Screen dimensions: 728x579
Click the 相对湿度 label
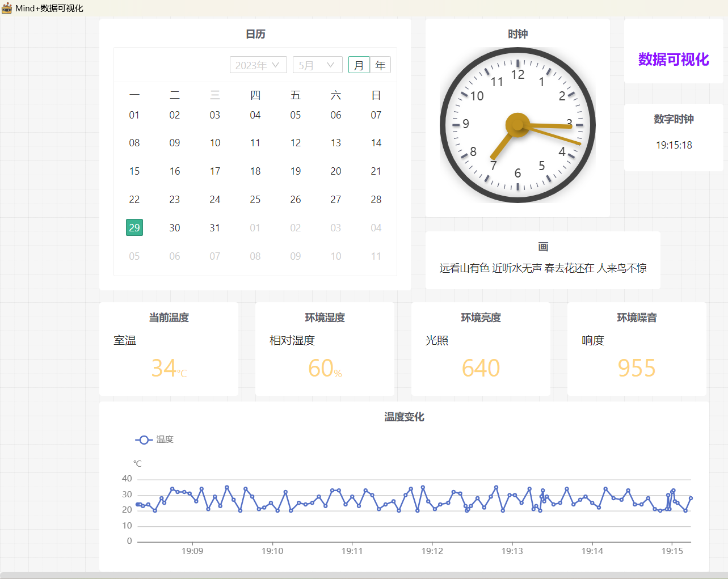click(x=292, y=340)
